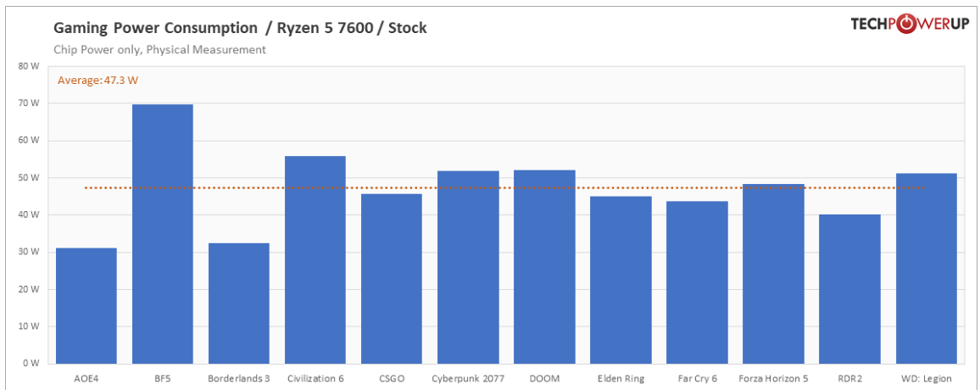Click the 'Forza Horizon 5' category label
The height and width of the screenshot is (390, 980).
pyautogui.click(x=774, y=378)
